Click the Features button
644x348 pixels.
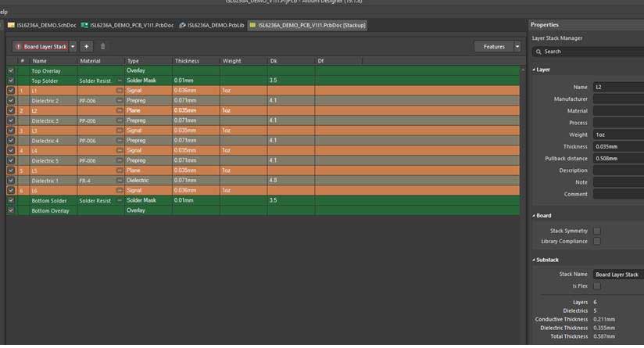[493, 47]
